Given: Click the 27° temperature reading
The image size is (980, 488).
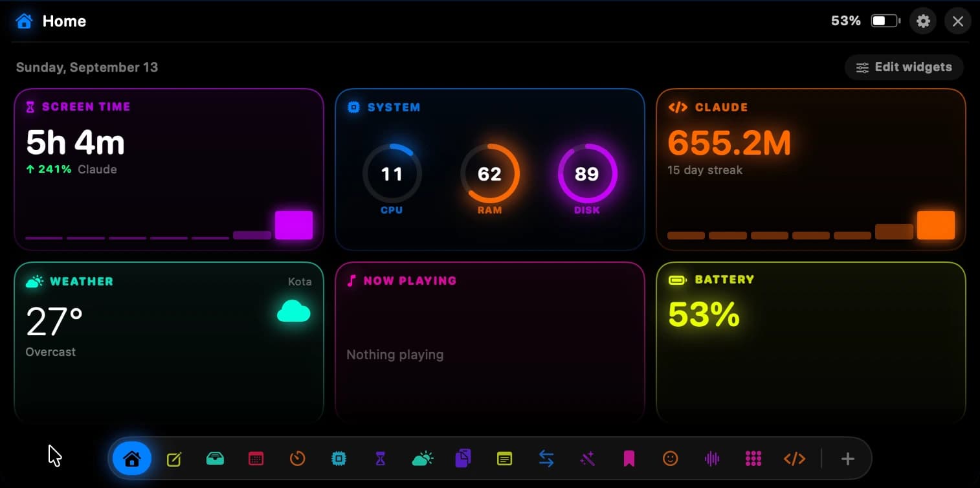Looking at the screenshot, I should (54, 322).
